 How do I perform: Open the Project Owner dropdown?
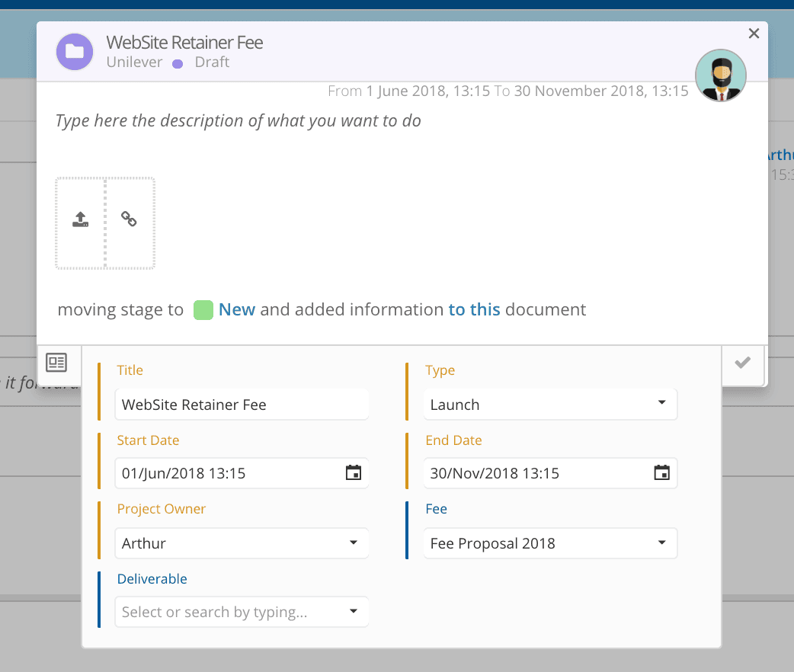click(x=353, y=543)
